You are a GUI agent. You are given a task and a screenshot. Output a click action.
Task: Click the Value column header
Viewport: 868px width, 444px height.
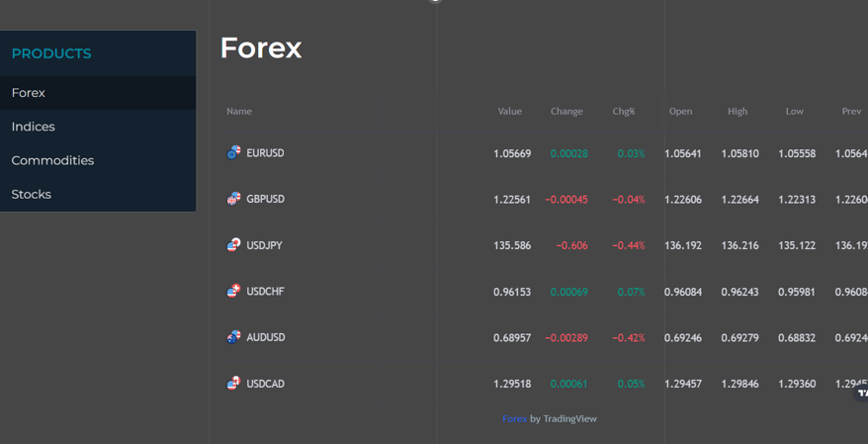pyautogui.click(x=509, y=112)
